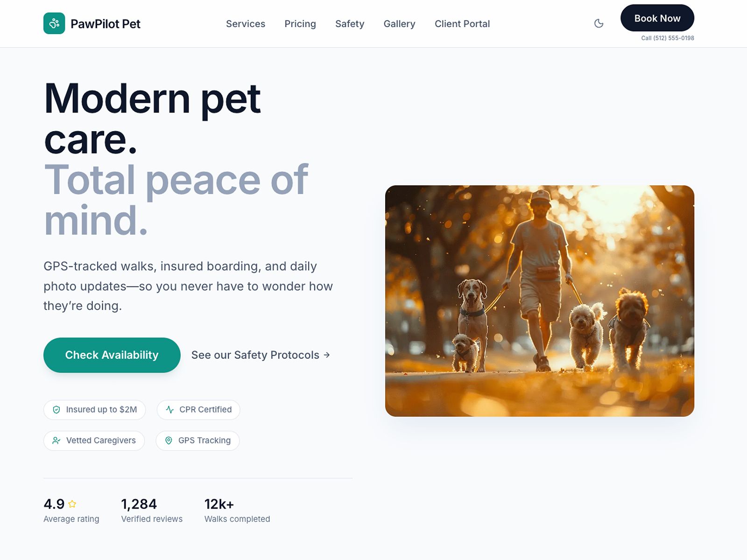Click the 1,284 Verified reviews stat
Screen dimensions: 747x560
pos(152,510)
